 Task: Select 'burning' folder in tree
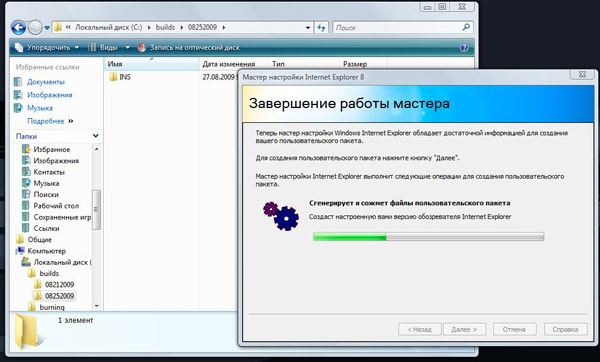point(52,307)
